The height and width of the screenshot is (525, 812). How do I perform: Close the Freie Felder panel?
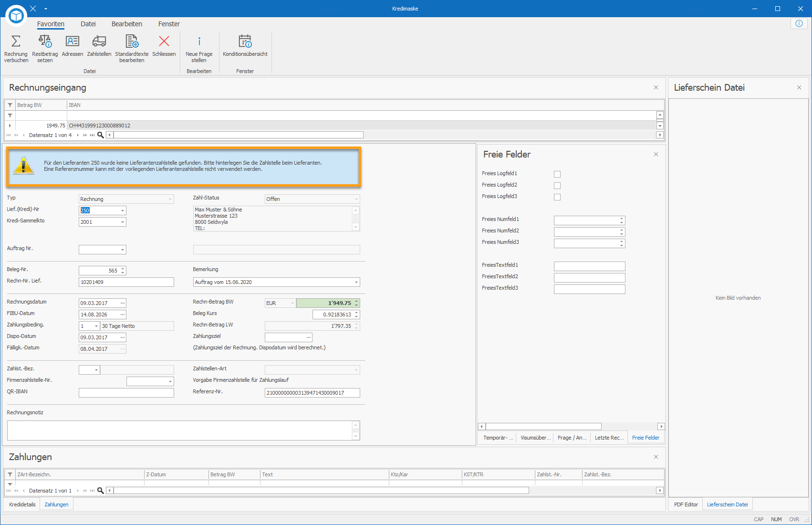pyautogui.click(x=656, y=154)
